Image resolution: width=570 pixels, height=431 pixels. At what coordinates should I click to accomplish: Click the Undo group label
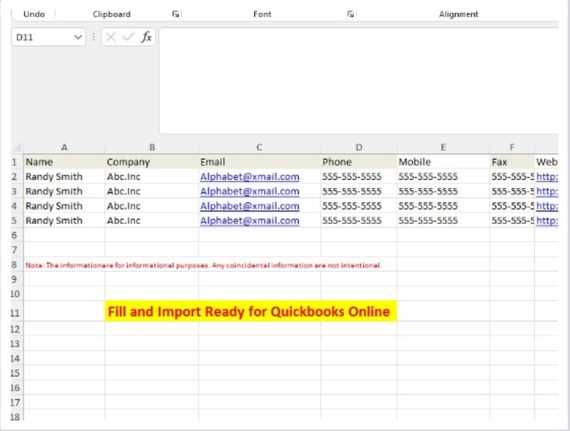tap(34, 14)
